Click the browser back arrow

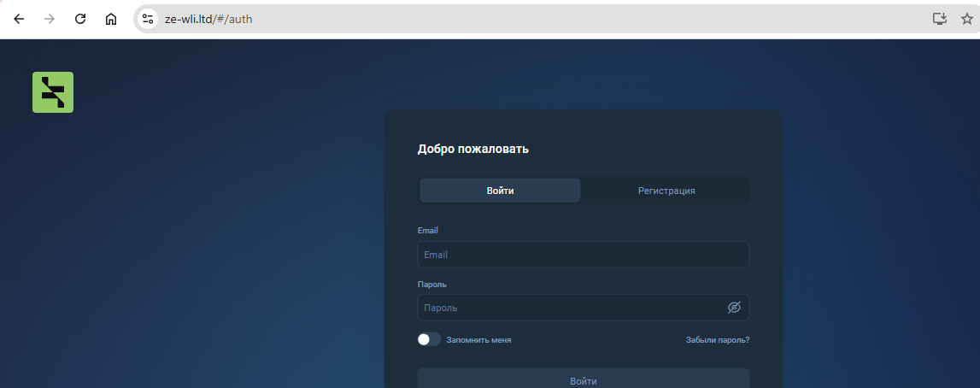click(19, 19)
